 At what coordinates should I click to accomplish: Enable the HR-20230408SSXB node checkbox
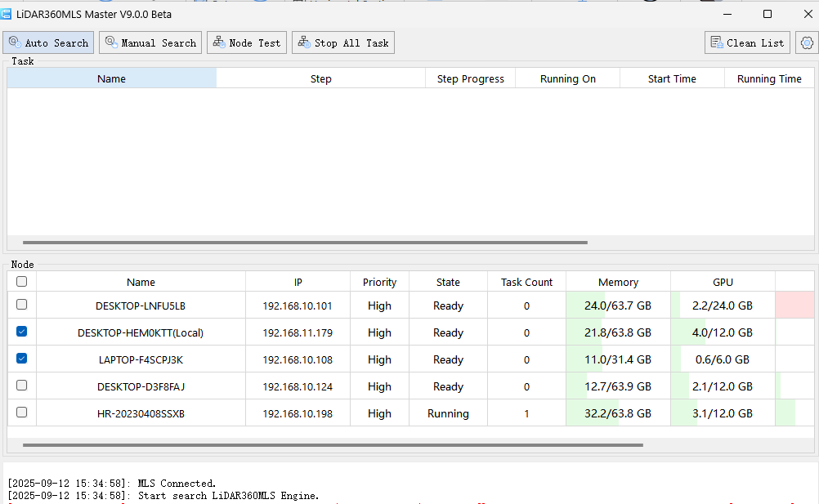[x=22, y=413]
